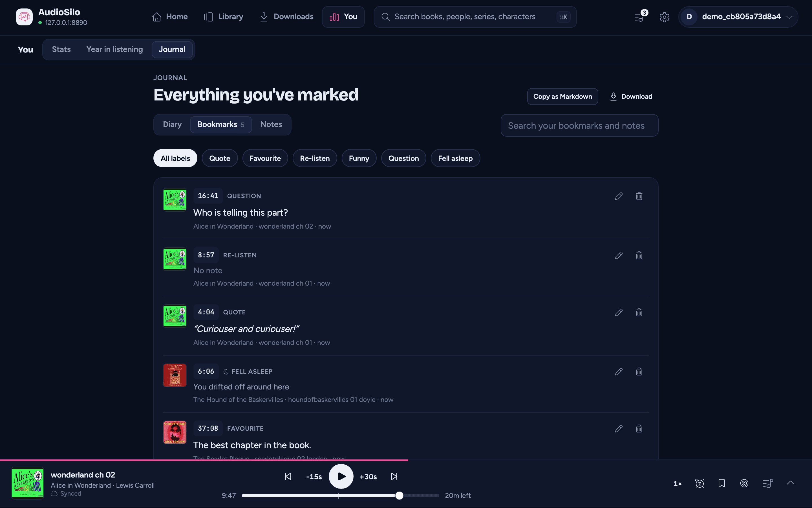Download the journal

[x=631, y=97]
